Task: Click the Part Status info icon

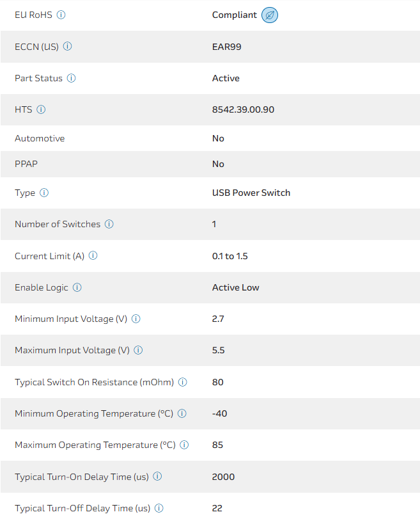Action: [x=72, y=78]
